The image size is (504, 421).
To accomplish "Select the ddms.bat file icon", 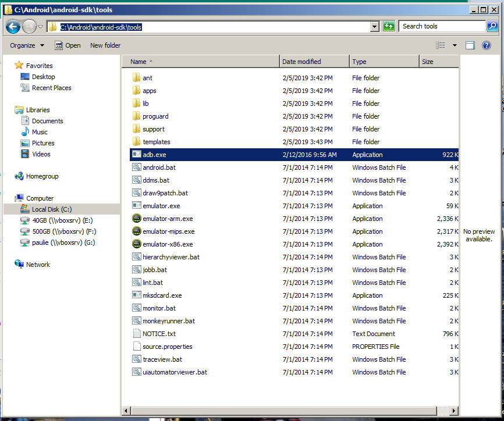I will 137,180.
